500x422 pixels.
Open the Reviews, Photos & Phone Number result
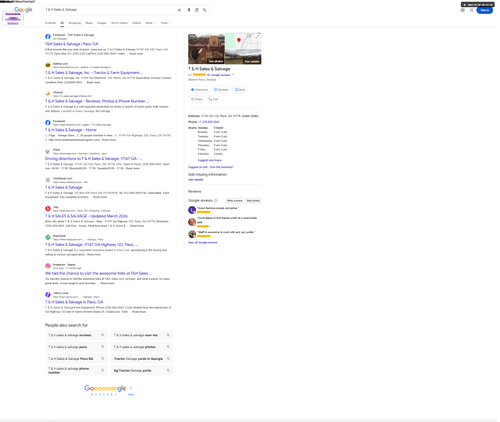coord(97,101)
